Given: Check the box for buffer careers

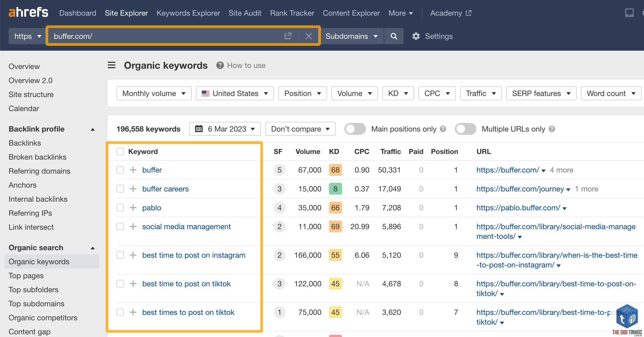Looking at the screenshot, I should [120, 189].
